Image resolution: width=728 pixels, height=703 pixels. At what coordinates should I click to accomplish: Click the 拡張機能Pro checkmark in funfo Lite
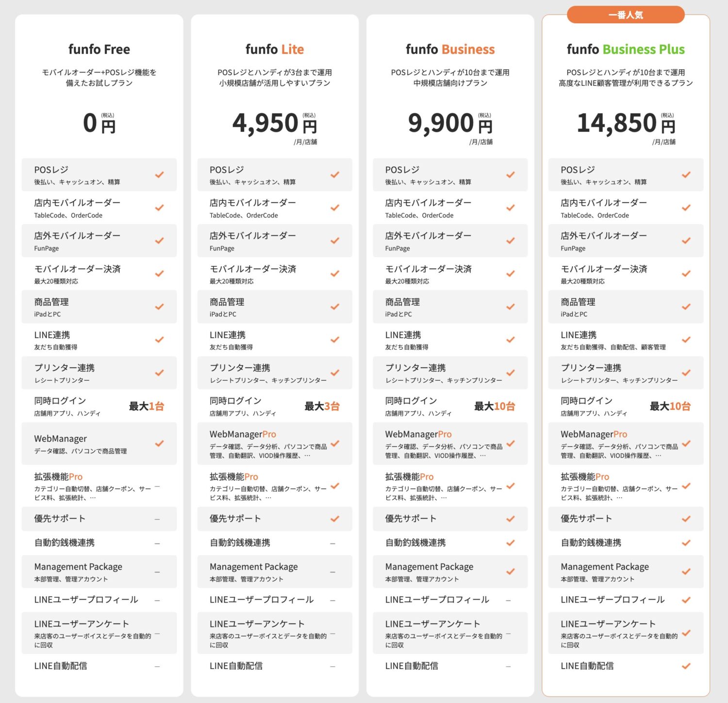[335, 486]
